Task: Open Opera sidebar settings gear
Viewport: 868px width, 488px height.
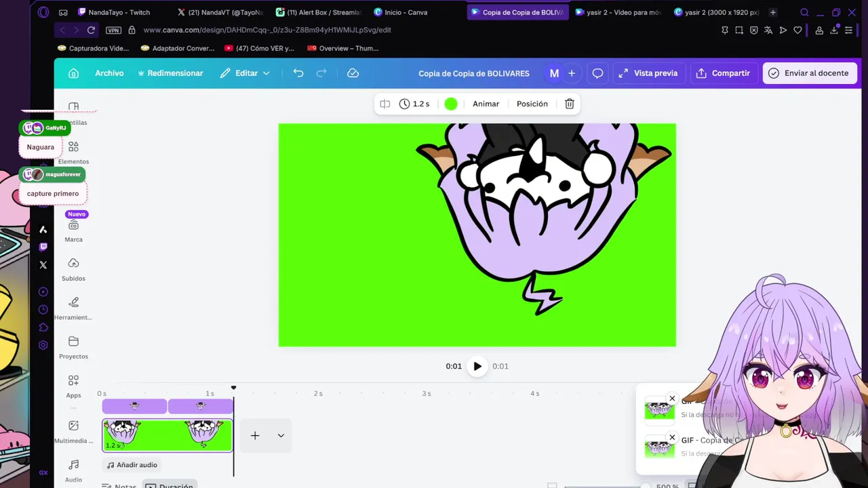Action: (x=43, y=345)
